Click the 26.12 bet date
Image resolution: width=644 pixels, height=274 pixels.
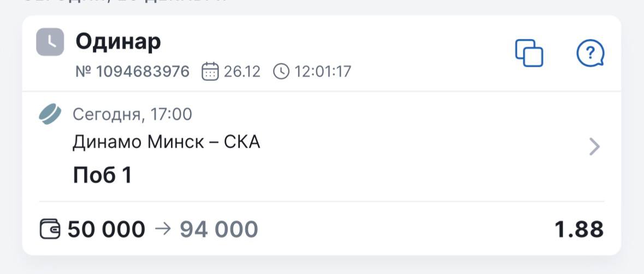coord(242,72)
